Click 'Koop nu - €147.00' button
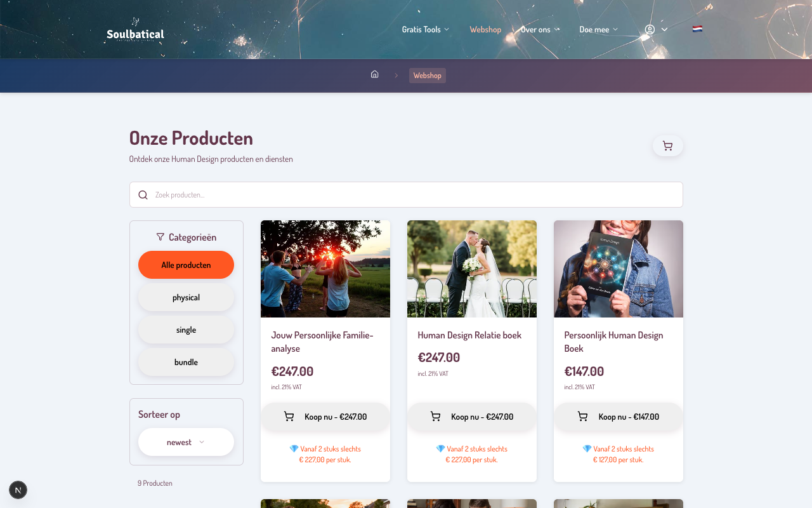The width and height of the screenshot is (812, 508). point(619,417)
